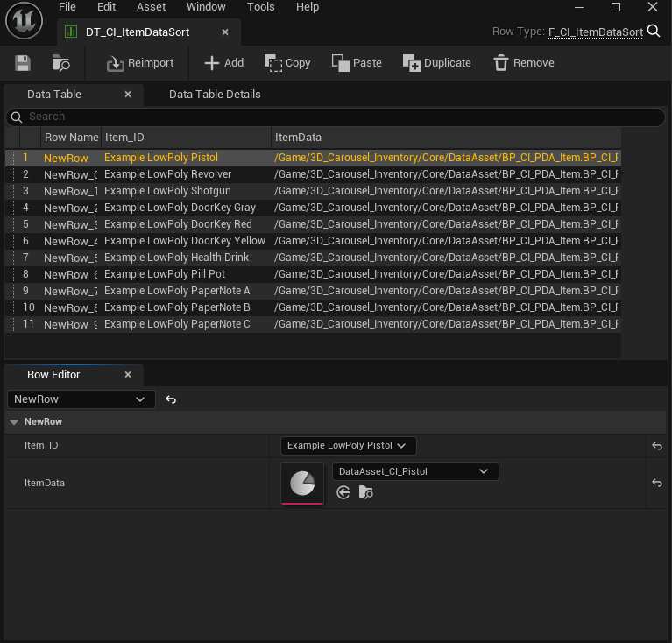672x643 pixels.
Task: Click the Save asset floppy icon
Action: 22,63
